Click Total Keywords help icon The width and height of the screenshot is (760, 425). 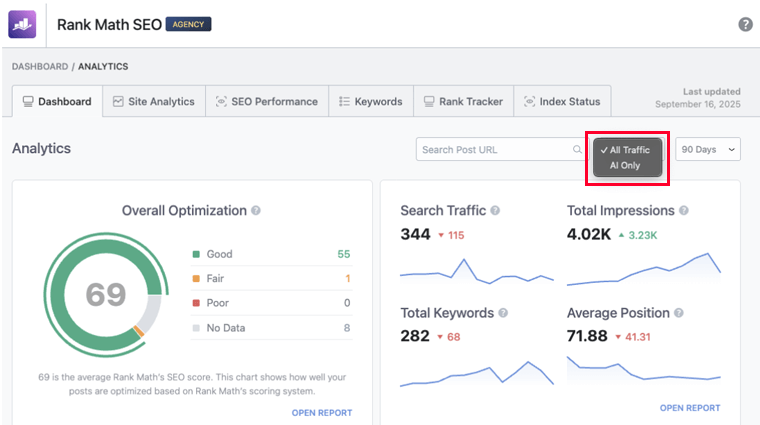pyautogui.click(x=503, y=313)
